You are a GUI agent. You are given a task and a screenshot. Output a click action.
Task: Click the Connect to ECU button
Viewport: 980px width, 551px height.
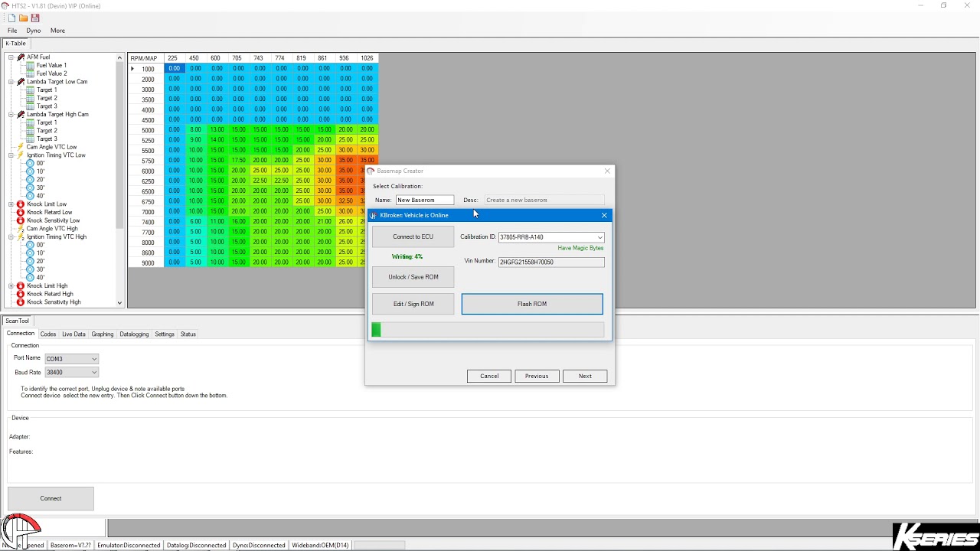point(413,236)
